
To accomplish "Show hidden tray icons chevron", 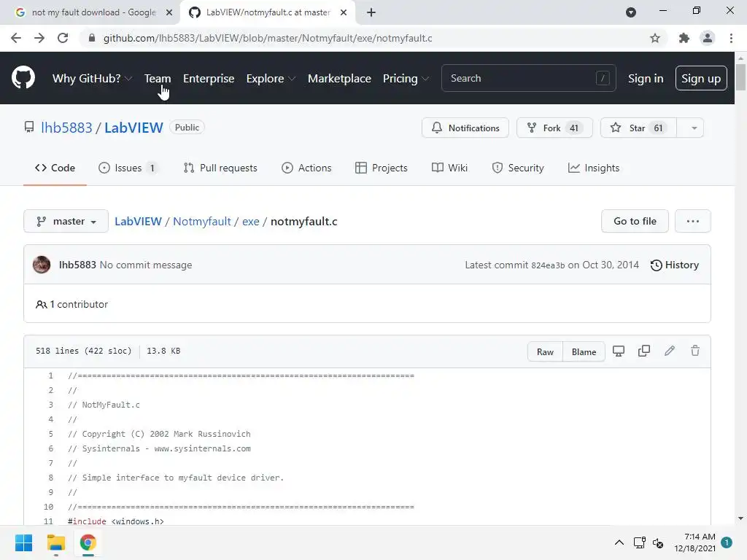I will (x=619, y=542).
